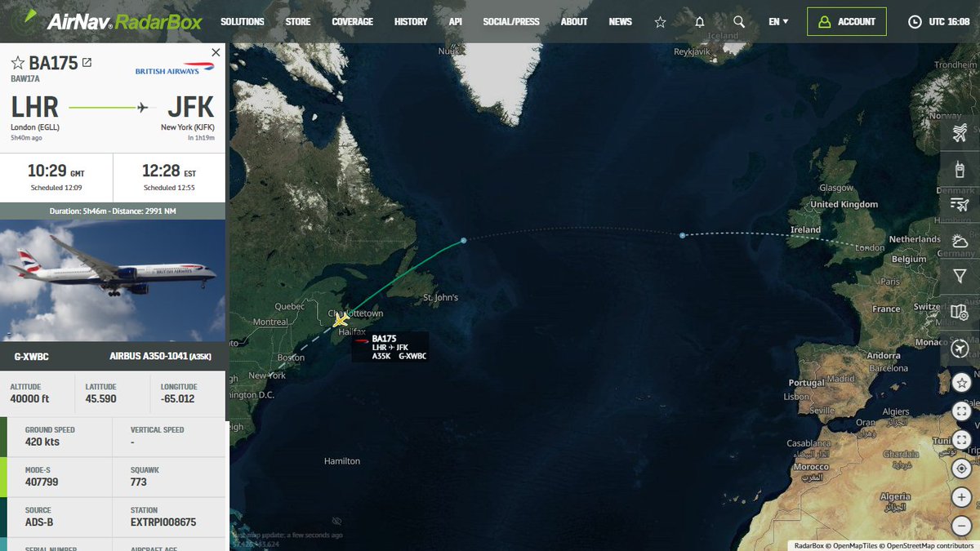Open BA175 details in external link
Viewport: 980px width, 551px height.
[x=87, y=63]
